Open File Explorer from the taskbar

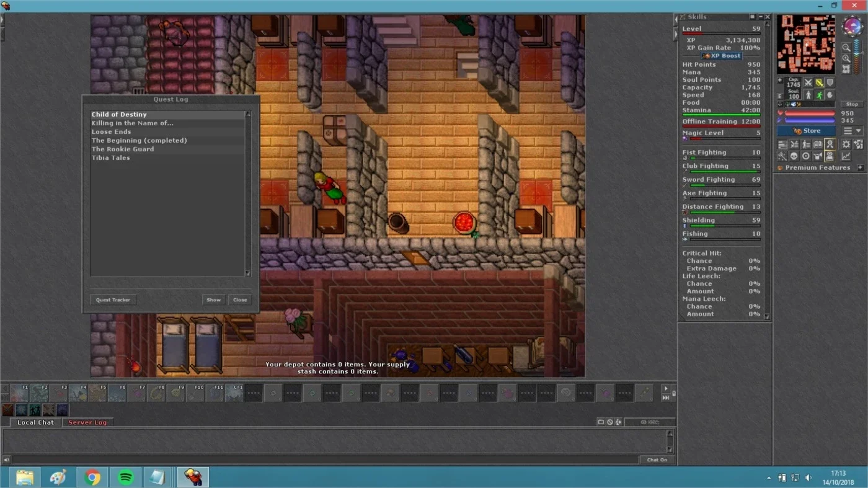click(x=25, y=477)
